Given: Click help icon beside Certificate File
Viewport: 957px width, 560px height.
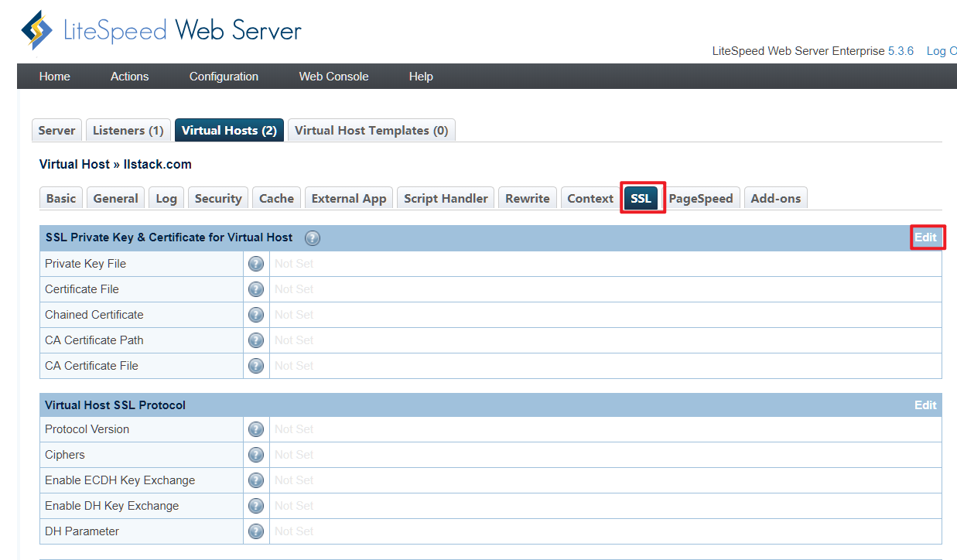Looking at the screenshot, I should [x=256, y=289].
